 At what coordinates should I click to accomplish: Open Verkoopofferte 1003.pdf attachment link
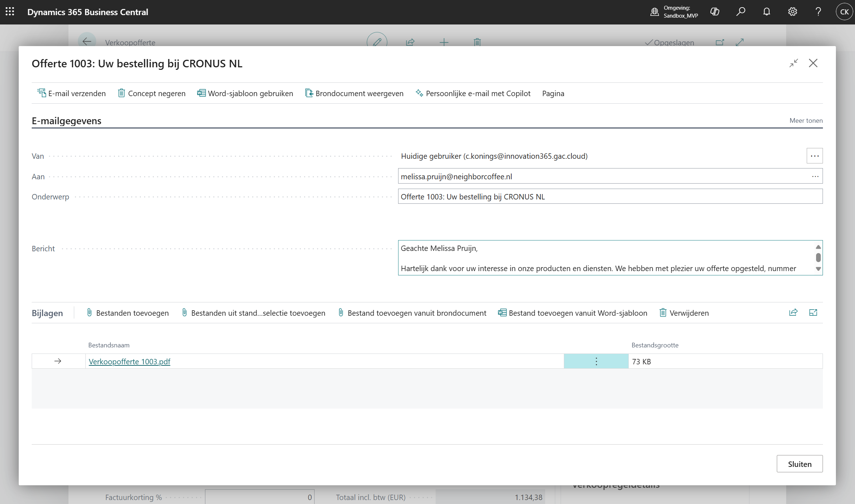click(129, 361)
